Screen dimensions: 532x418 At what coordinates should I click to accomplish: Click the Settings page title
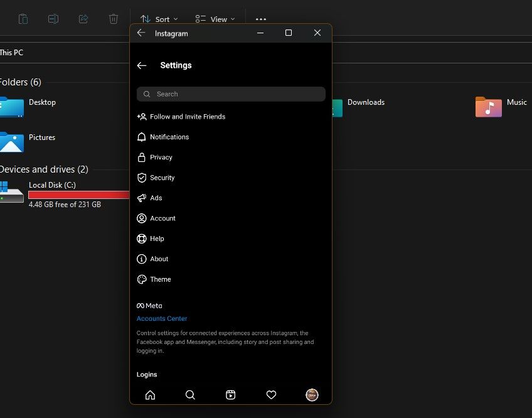176,65
